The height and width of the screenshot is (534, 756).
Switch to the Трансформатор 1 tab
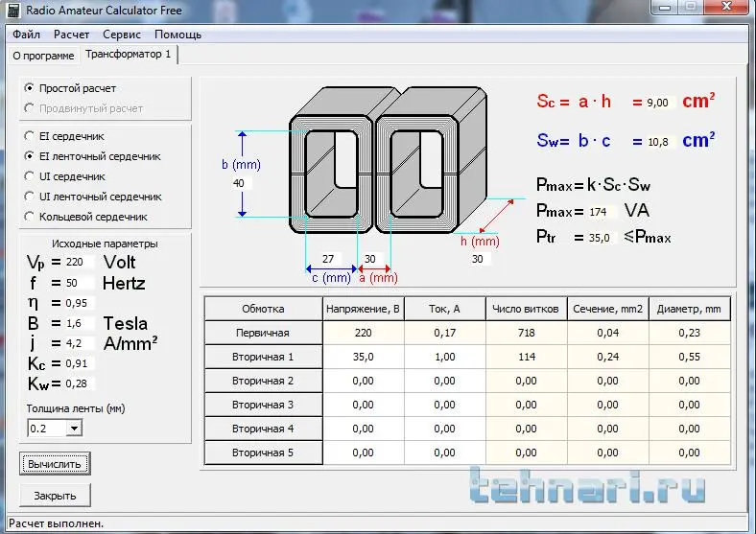pyautogui.click(x=129, y=55)
